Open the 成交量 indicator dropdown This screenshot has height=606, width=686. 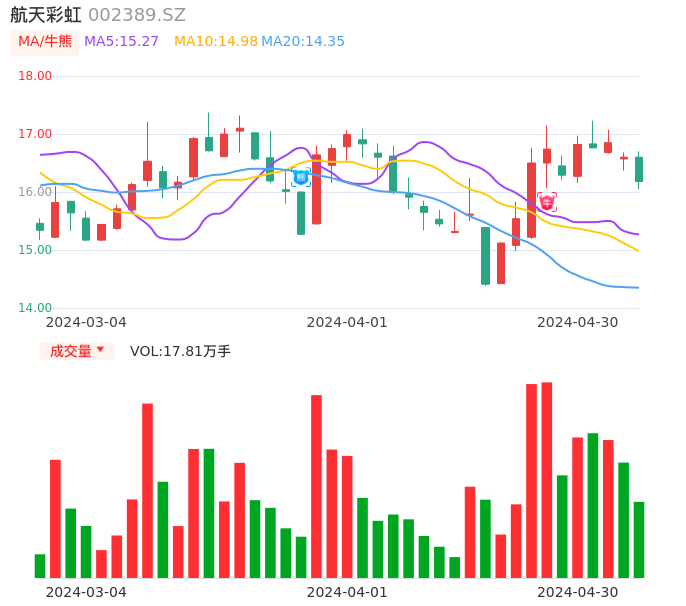[77, 351]
